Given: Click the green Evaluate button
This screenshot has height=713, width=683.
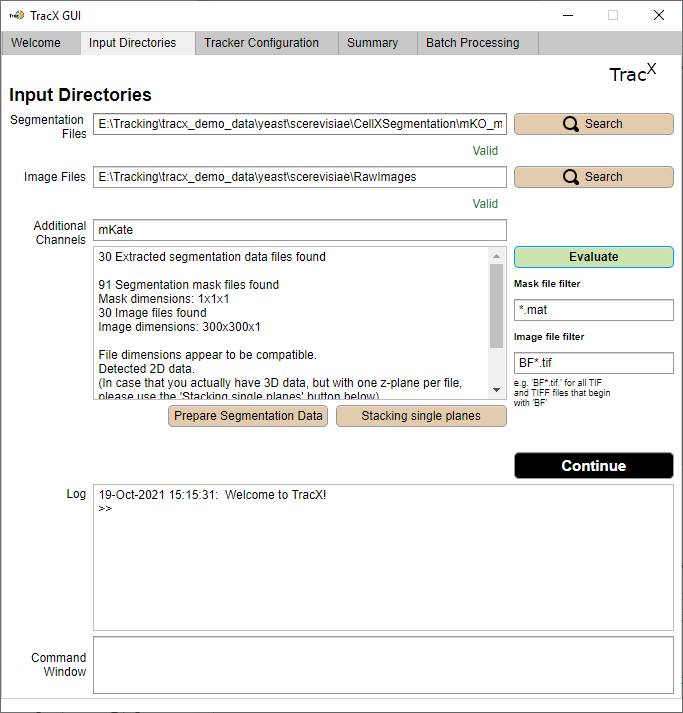Looking at the screenshot, I should [593, 257].
